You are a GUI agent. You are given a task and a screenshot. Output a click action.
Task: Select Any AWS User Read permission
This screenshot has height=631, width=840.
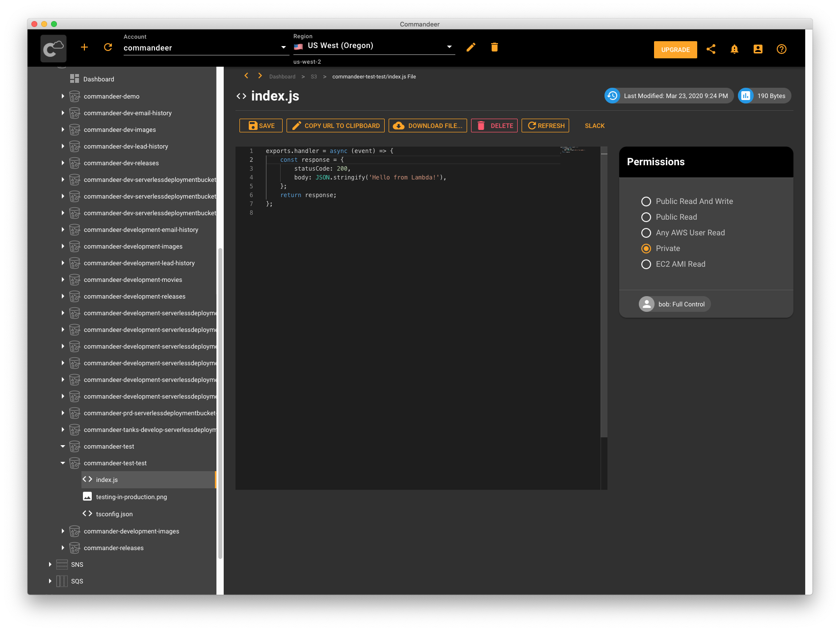(646, 233)
